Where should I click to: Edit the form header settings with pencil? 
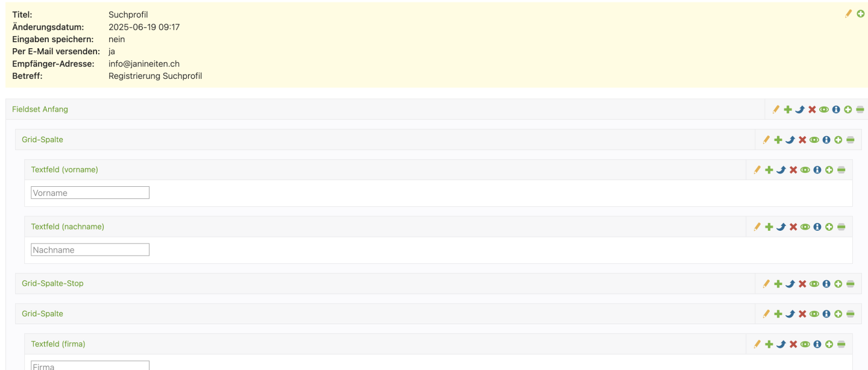pos(848,13)
